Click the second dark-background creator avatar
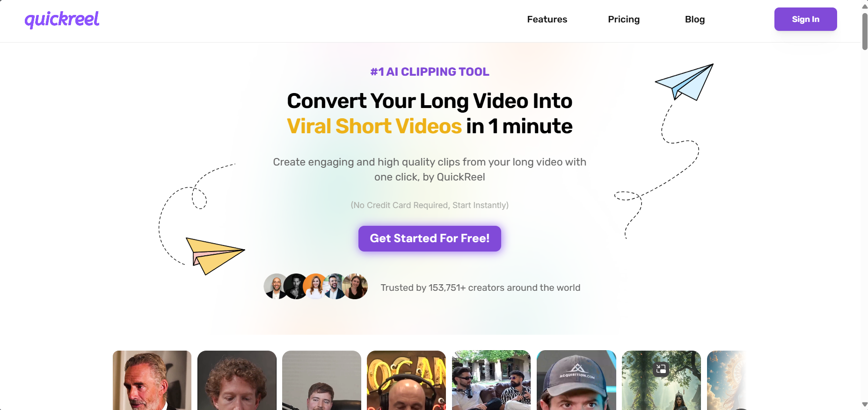868x410 pixels. 296,287
